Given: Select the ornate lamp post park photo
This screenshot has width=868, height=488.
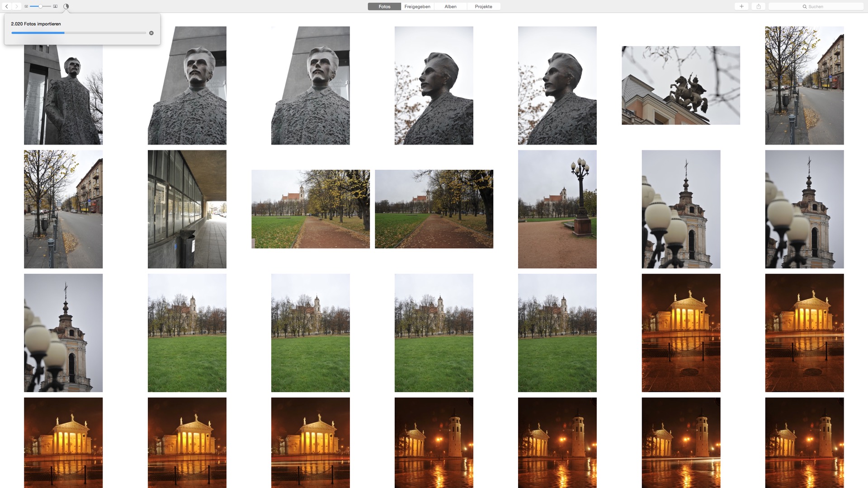Looking at the screenshot, I should click(x=557, y=209).
